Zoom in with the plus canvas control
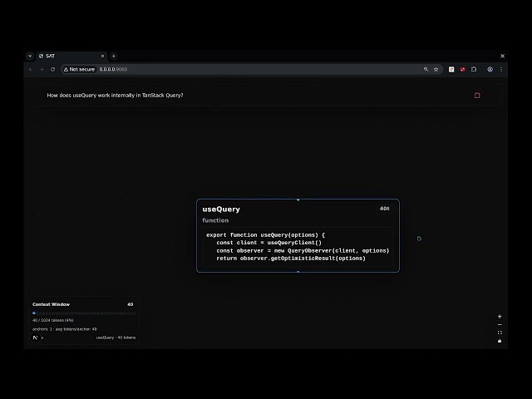The height and width of the screenshot is (399, 532). tap(500, 317)
